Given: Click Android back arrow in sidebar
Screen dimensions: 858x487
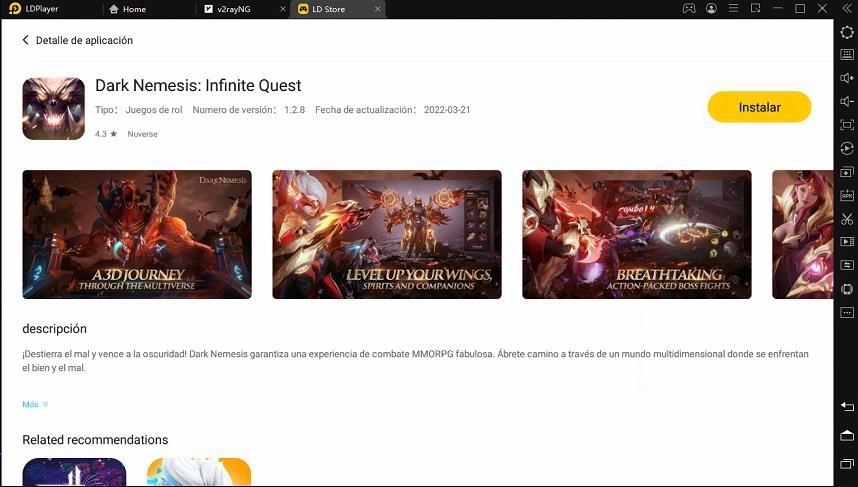Looking at the screenshot, I should point(847,407).
